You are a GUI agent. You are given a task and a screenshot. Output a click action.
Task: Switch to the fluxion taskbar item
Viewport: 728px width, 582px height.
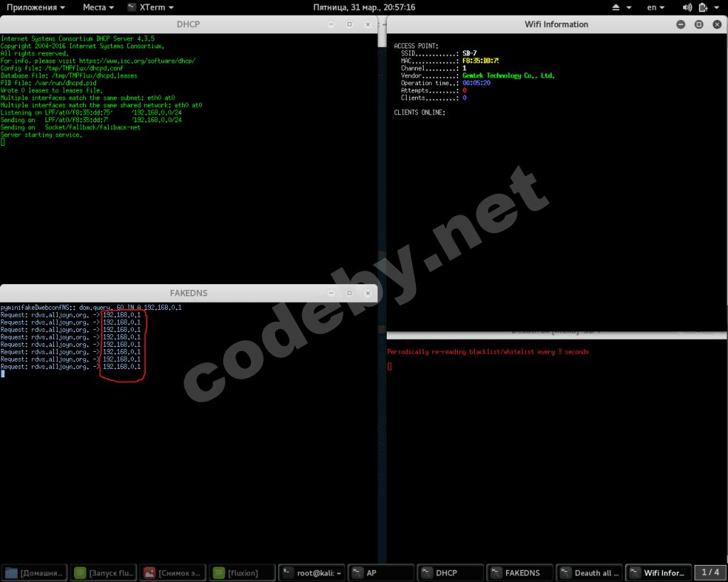pyautogui.click(x=242, y=573)
